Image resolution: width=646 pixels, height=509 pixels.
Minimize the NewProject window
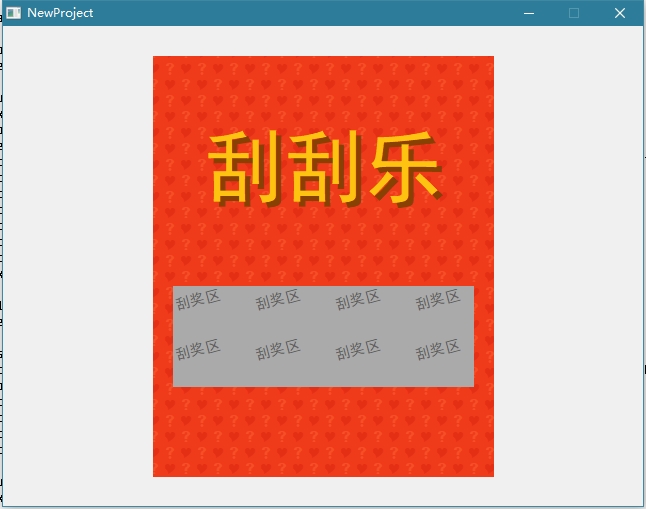(x=529, y=13)
